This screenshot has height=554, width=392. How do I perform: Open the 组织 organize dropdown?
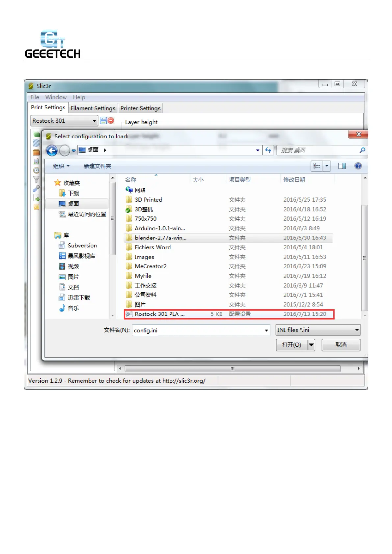click(62, 166)
